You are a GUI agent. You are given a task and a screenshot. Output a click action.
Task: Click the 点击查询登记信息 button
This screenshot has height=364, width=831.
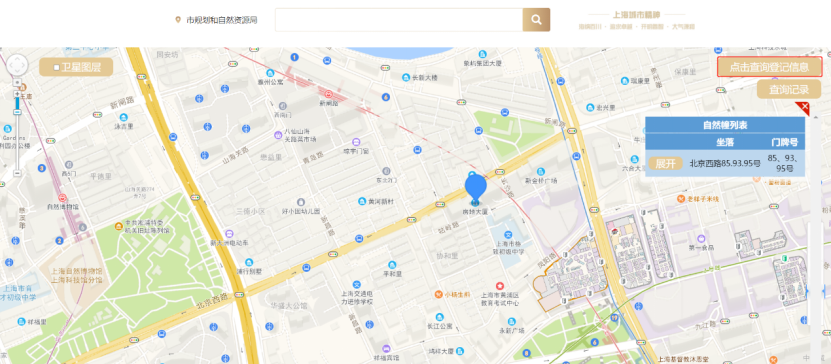point(769,67)
